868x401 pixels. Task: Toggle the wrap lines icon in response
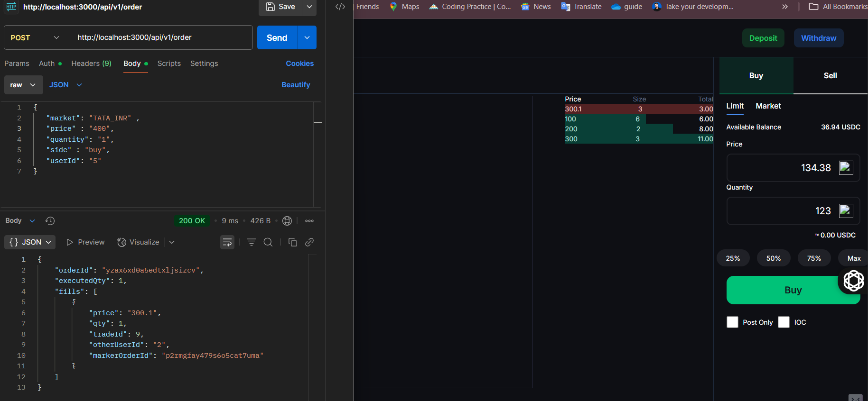point(227,242)
